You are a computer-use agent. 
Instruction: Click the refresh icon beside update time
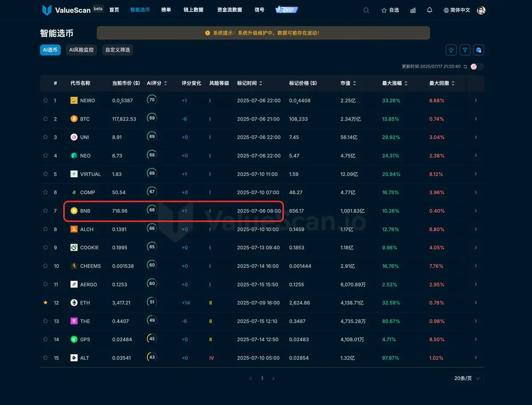point(465,66)
